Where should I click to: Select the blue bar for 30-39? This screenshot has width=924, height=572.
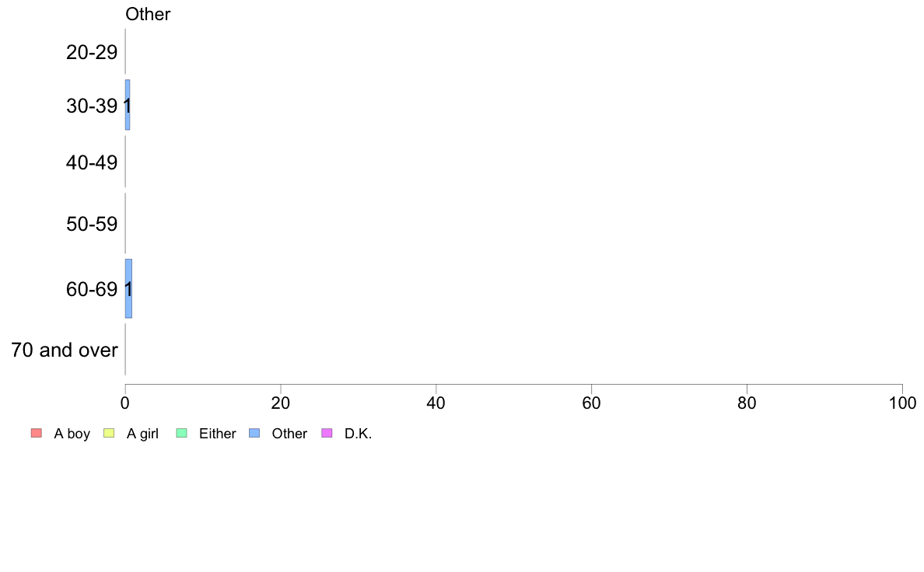click(128, 105)
